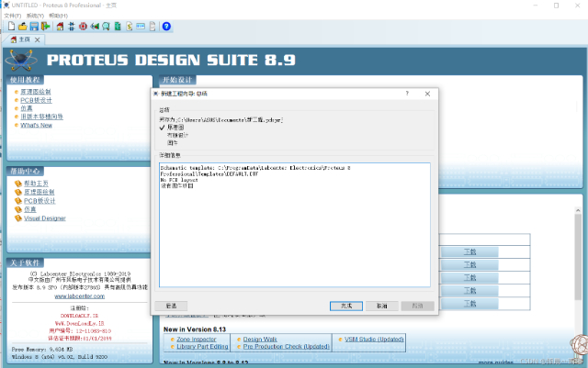Click the 'New in Version 8.13' heading
Image resolution: width=588 pixels, height=368 pixels.
click(195, 329)
